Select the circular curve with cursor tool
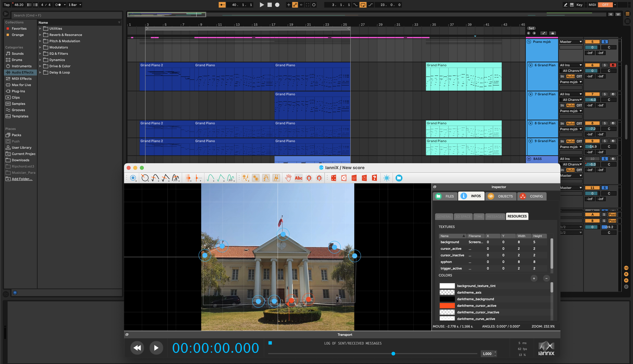633x364 pixels. pos(145,178)
